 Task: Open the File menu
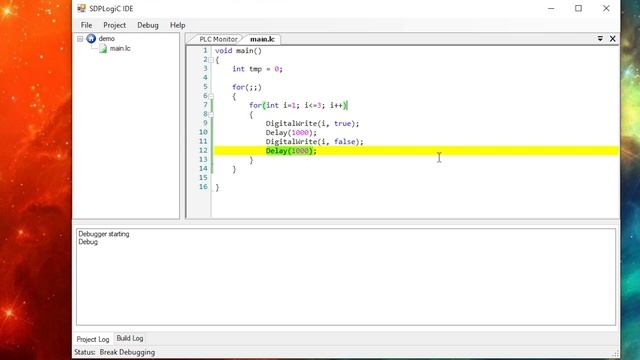coord(86,25)
